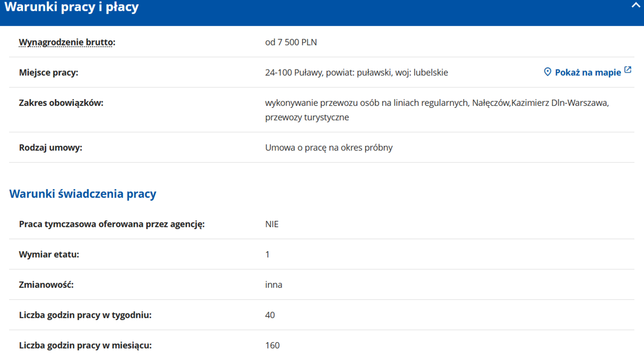Click the Miejsce pracy label
Image resolution: width=644 pixels, height=359 pixels.
point(49,73)
